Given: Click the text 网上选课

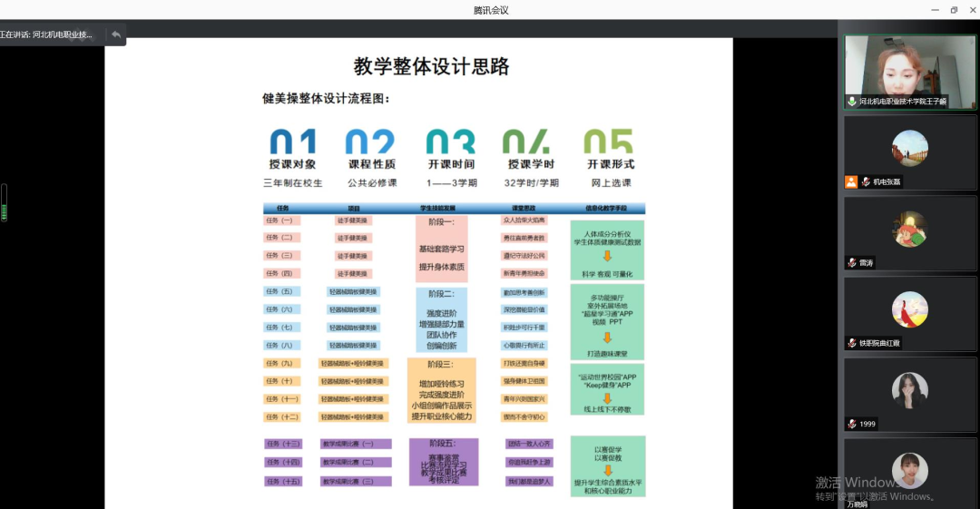Looking at the screenshot, I should coord(611,183).
